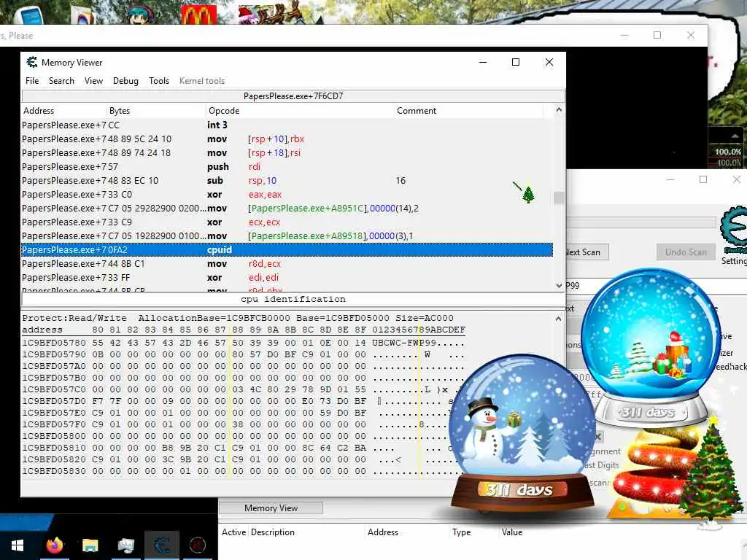Click the scroll down arrow of the disassembler
This screenshot has width=747, height=560.
tap(559, 285)
